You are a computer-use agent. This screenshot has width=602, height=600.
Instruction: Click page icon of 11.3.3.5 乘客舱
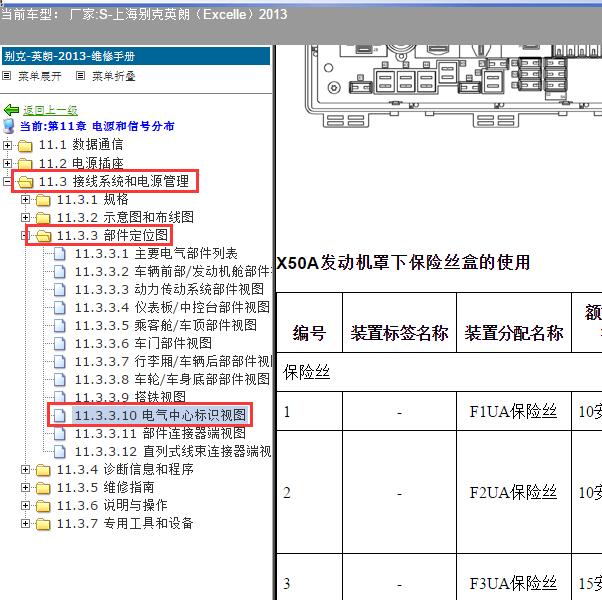point(60,326)
